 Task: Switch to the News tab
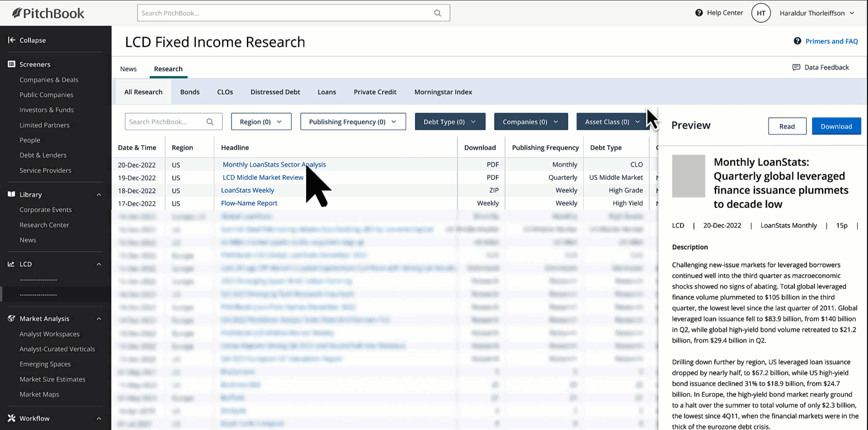point(128,69)
